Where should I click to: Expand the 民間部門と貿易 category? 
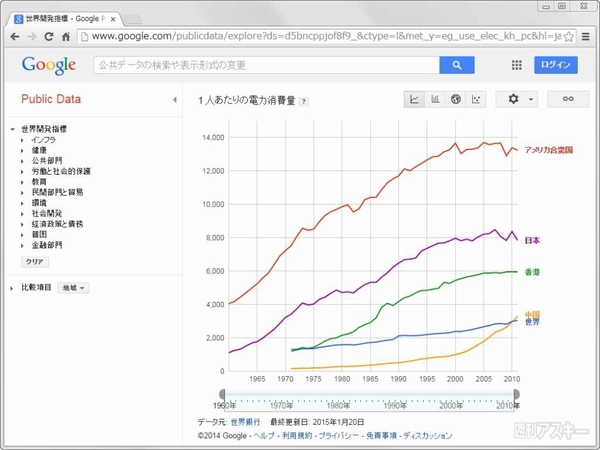click(22, 192)
